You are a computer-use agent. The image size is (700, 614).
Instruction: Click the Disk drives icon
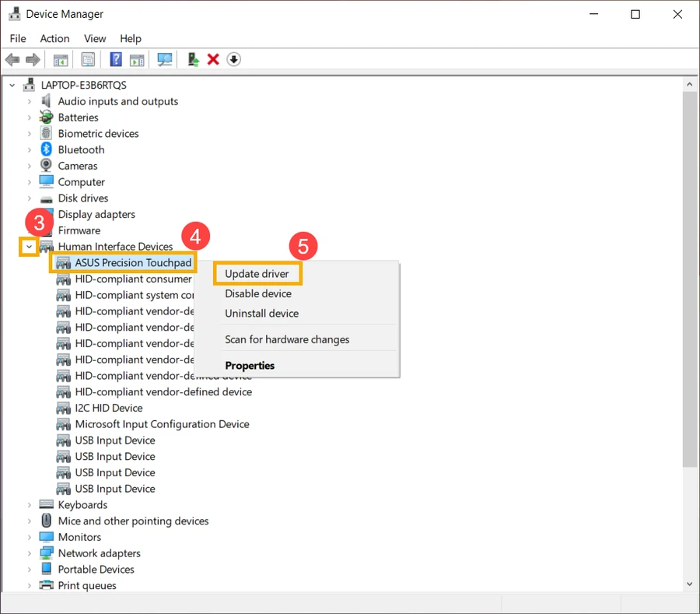point(46,198)
